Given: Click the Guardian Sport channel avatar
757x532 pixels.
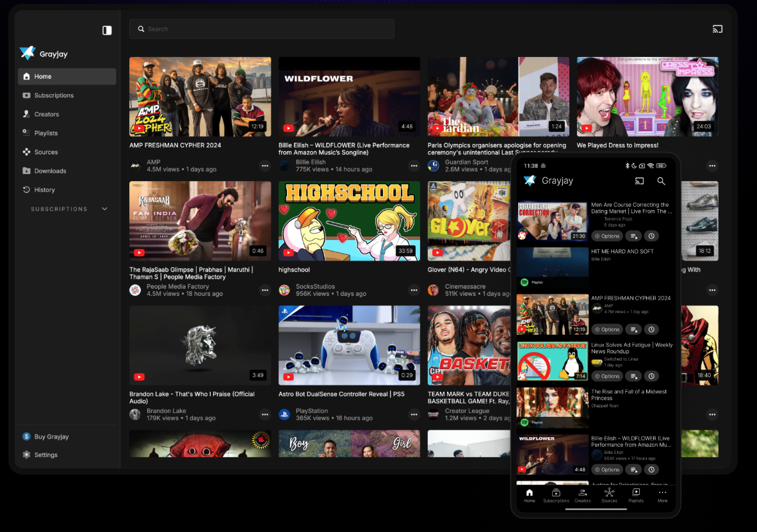Looking at the screenshot, I should [434, 166].
